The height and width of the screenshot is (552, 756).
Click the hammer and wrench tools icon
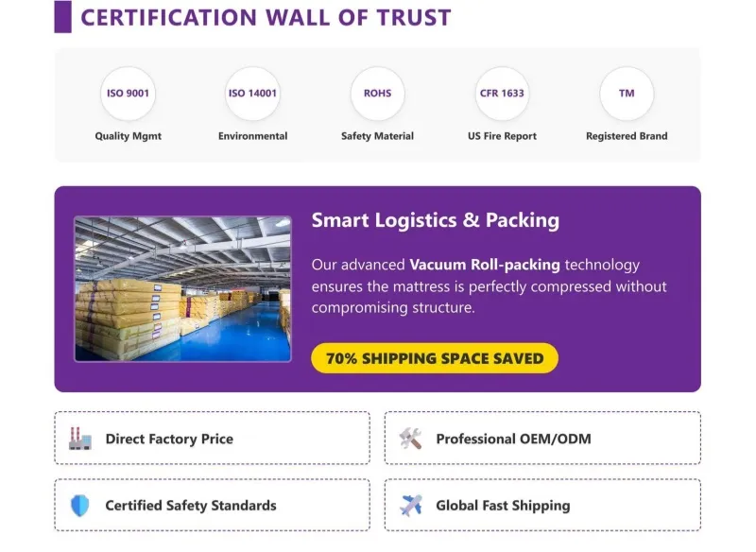coord(411,439)
